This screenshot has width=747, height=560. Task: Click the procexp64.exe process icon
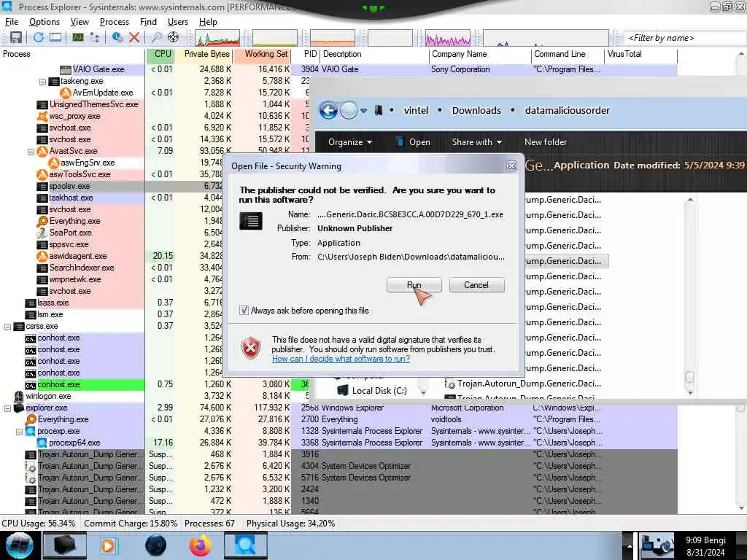coord(42,443)
